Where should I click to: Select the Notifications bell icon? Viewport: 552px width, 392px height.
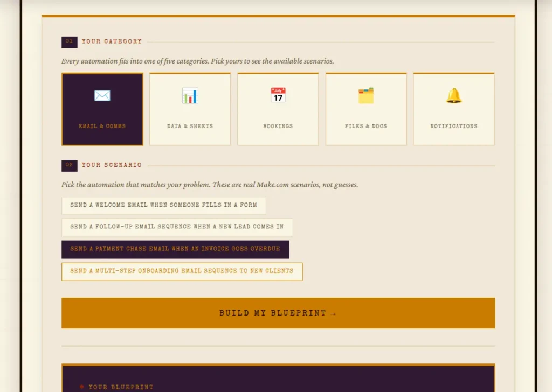[453, 95]
